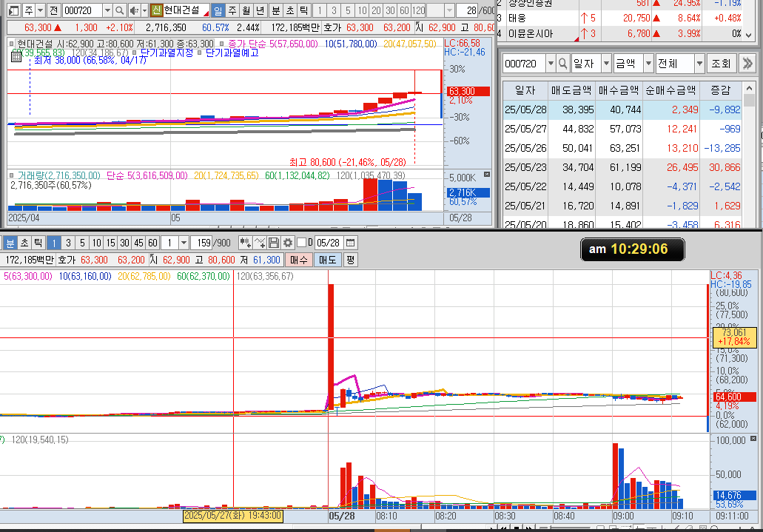Select 3-minute interval in lower chart

click(x=68, y=243)
